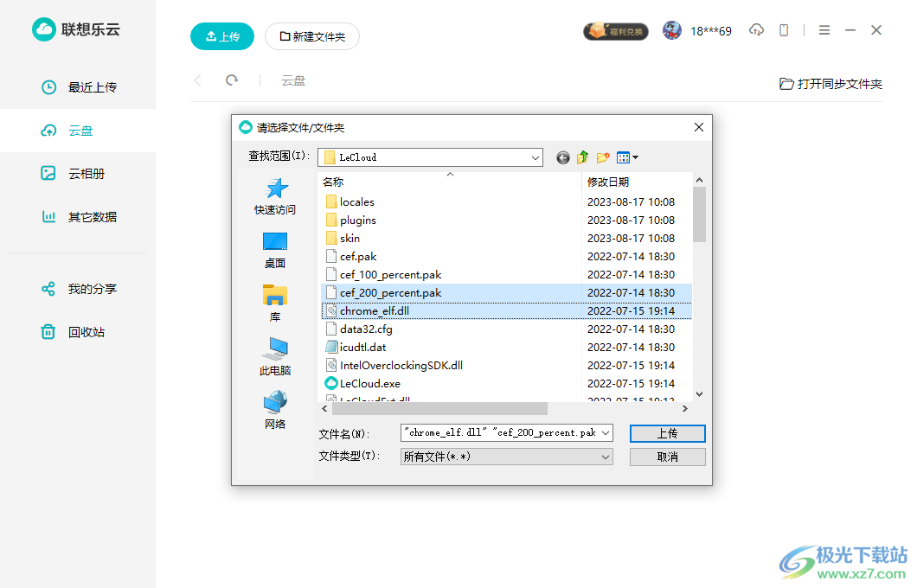The image size is (917, 588).
Task: Select the chrome_elf.dll file
Action: coord(506,310)
